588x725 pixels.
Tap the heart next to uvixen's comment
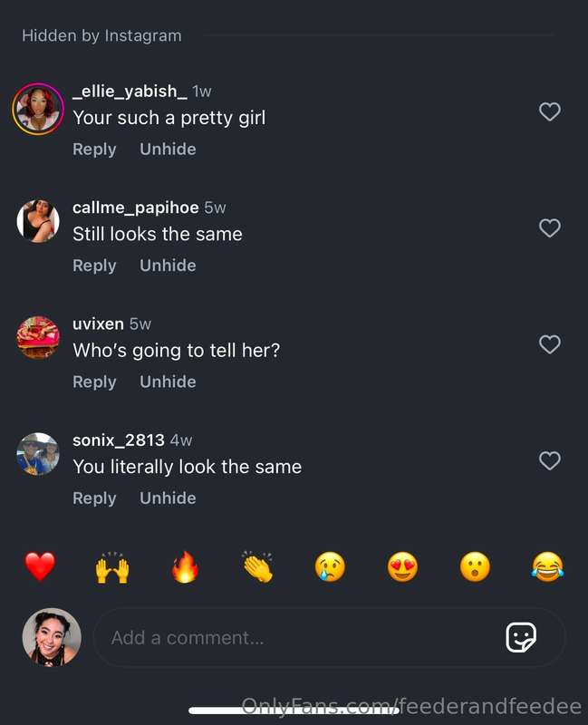click(x=550, y=344)
